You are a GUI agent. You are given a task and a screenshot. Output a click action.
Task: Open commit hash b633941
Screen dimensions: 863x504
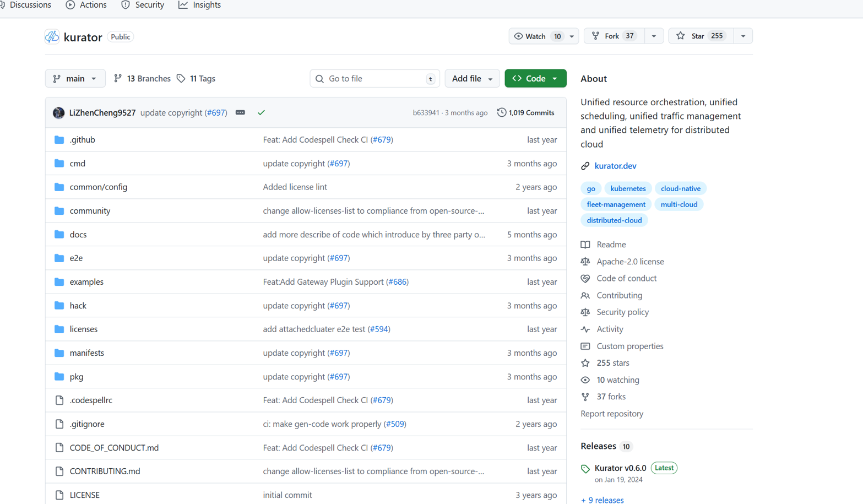426,113
